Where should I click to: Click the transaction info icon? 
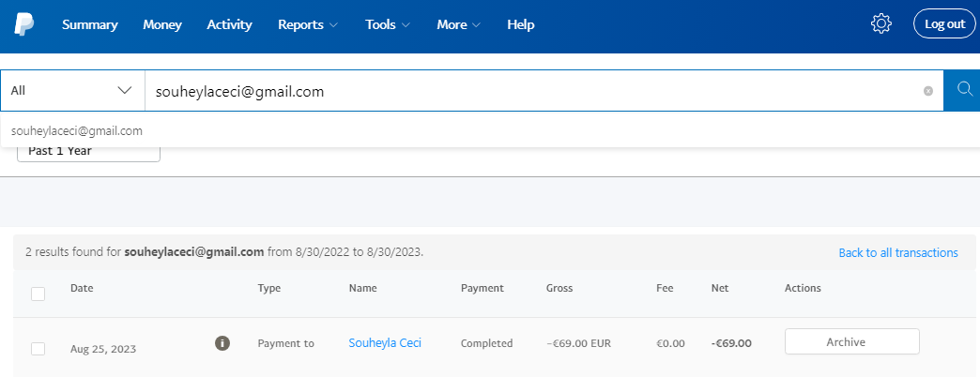(222, 343)
